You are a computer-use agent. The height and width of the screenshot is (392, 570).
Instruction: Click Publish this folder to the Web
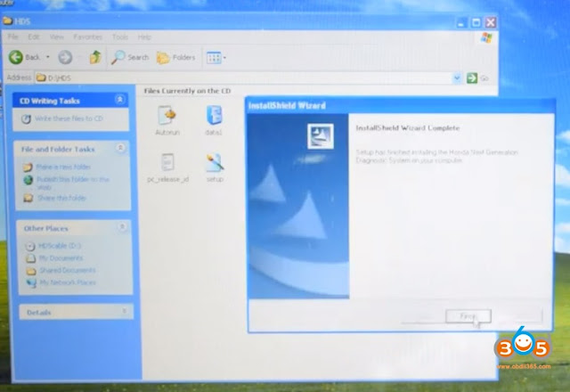73,183
